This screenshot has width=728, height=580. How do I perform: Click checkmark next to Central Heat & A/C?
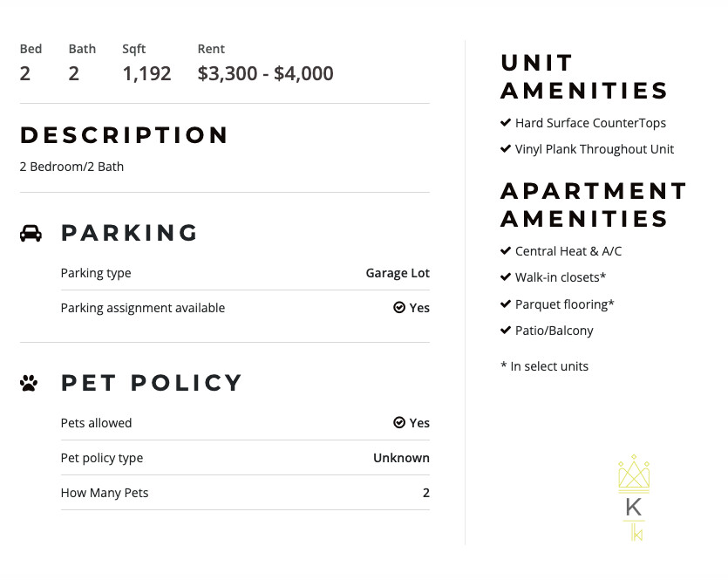click(x=506, y=251)
